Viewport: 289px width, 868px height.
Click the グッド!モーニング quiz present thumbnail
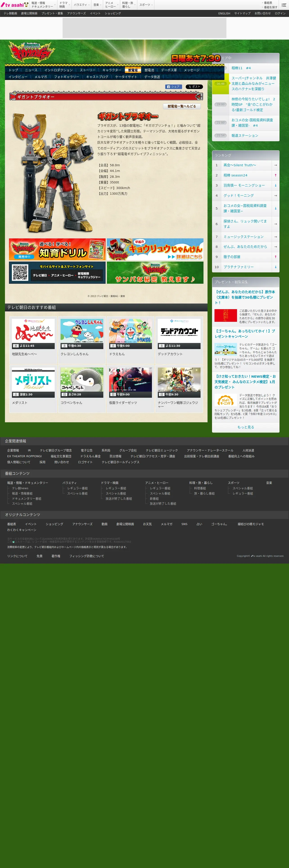tap(226, 400)
